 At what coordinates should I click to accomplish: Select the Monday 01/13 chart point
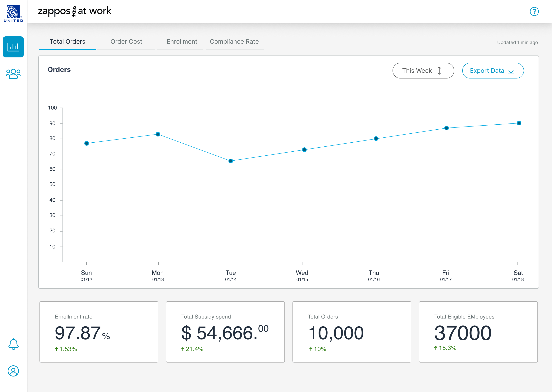158,134
